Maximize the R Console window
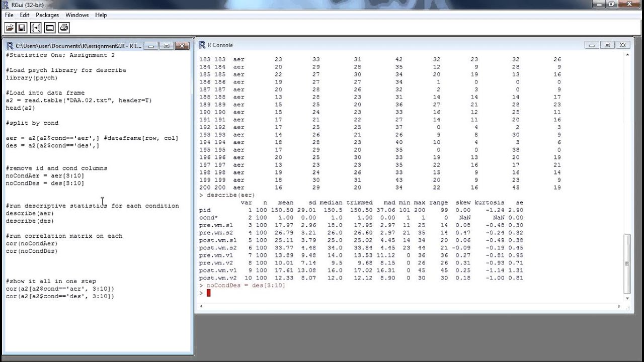644x362 pixels. (607, 45)
